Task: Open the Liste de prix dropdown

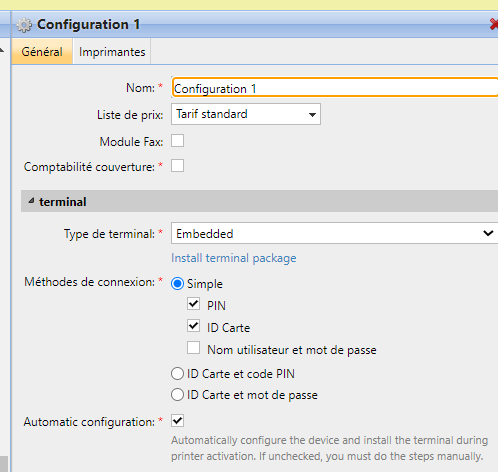Action: (x=246, y=114)
